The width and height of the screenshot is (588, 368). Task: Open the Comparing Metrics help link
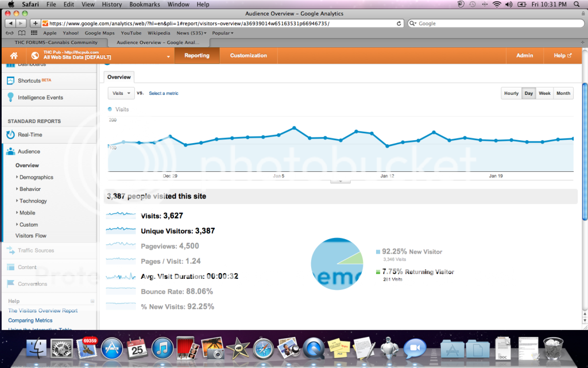[x=30, y=320]
